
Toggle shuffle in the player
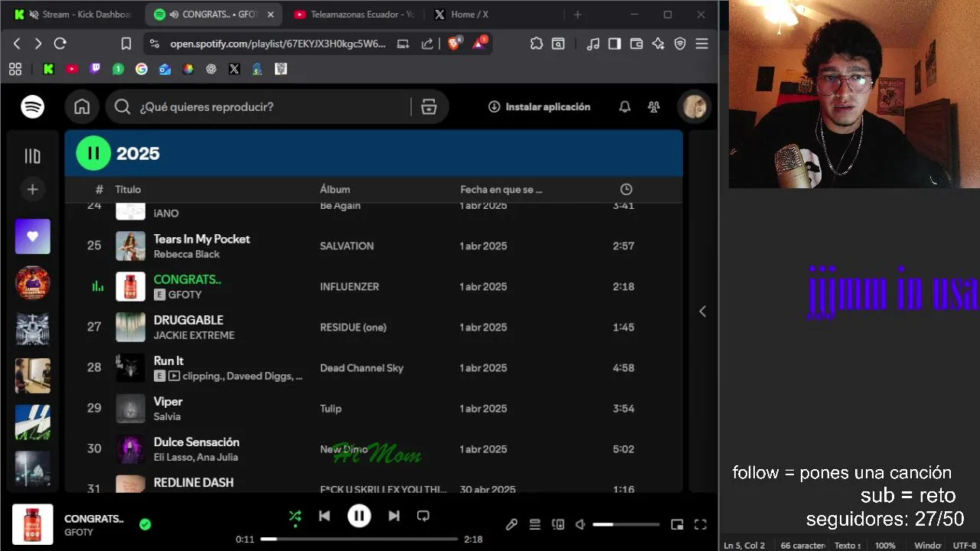295,516
